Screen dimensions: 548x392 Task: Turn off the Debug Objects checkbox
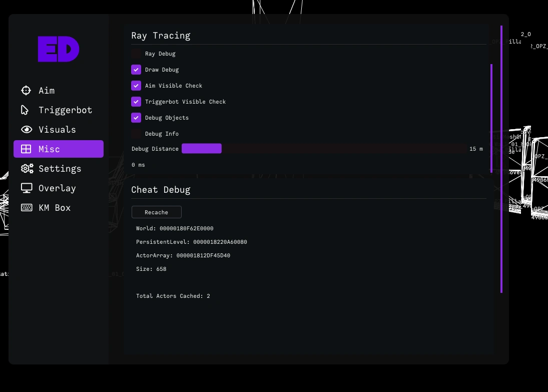136,118
